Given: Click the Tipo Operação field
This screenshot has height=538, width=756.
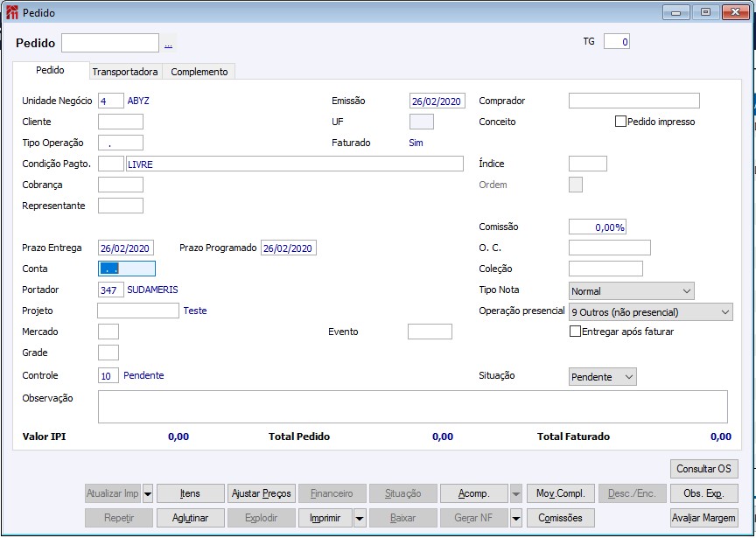Looking at the screenshot, I should click(x=121, y=143).
